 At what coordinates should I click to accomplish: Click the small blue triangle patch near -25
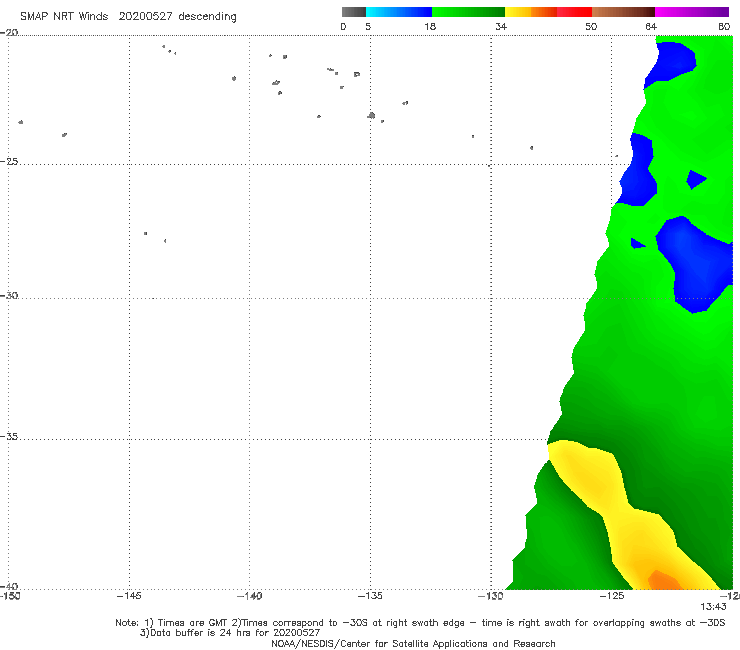point(696,179)
